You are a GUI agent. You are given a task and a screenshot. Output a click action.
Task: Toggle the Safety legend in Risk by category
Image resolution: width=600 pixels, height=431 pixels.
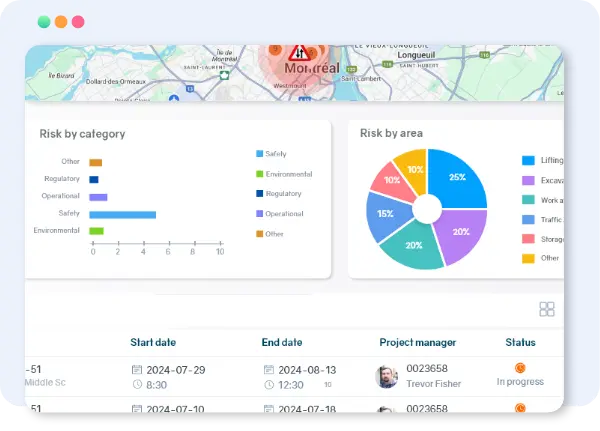tap(260, 154)
